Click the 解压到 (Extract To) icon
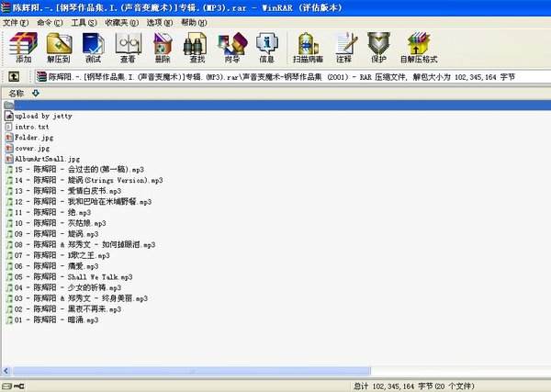 59,48
